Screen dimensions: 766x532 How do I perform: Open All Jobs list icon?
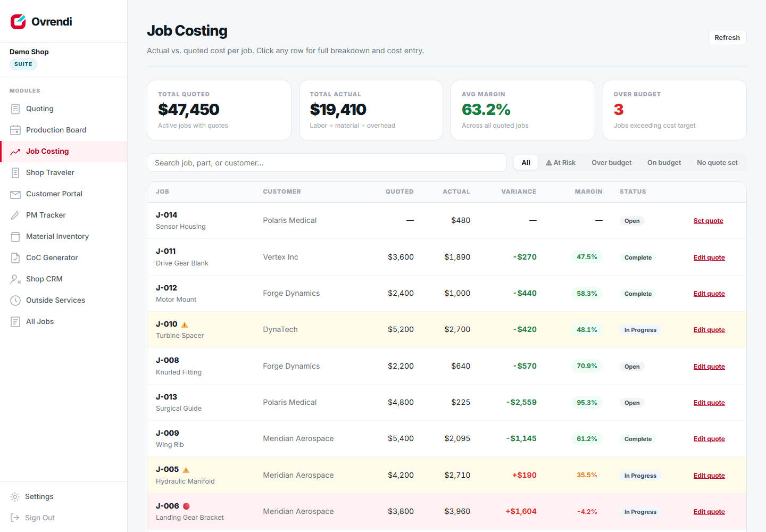coord(15,322)
